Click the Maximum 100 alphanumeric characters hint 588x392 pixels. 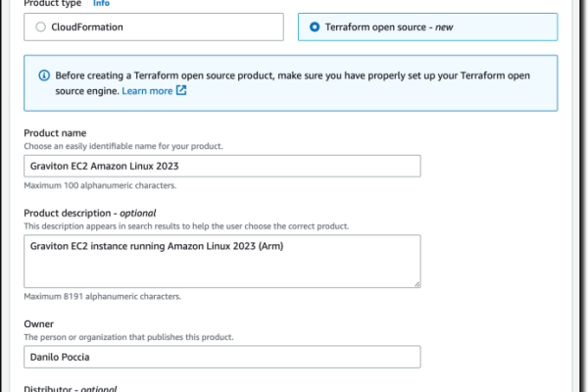[100, 185]
